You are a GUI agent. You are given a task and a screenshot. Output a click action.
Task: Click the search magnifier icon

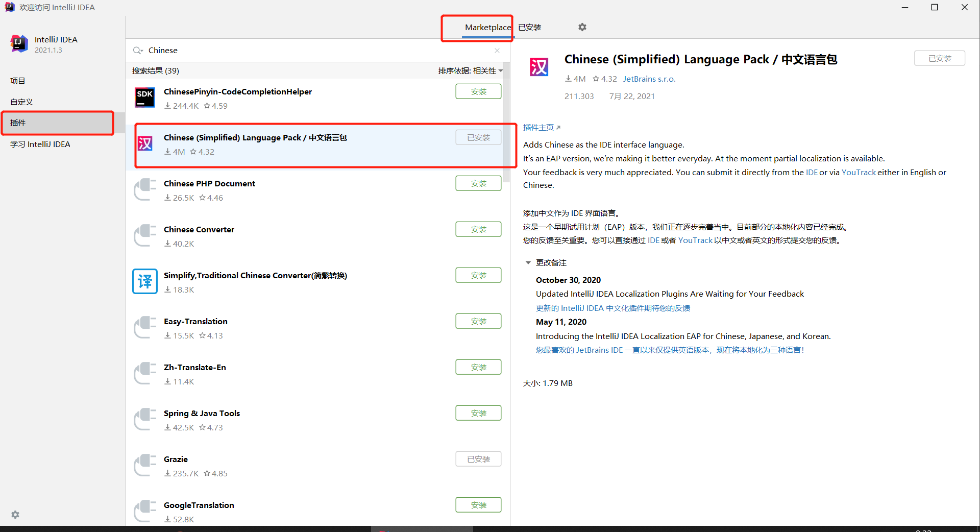(x=138, y=51)
